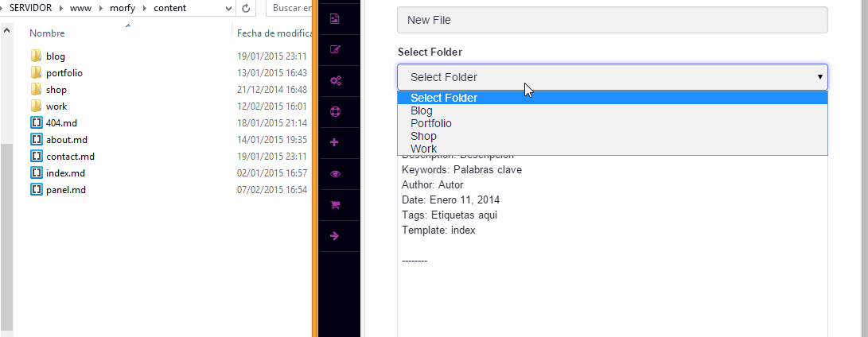Screen dimensions: 868x337
Task: Open the settings gears icon in sidebar
Action: (335, 81)
